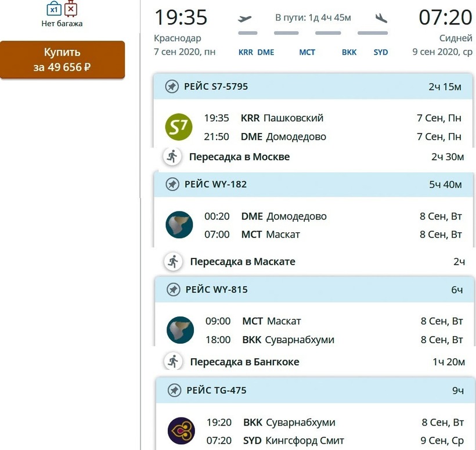Open the РЕЙС WY-815 header
This screenshot has width=476, height=450.
click(315, 289)
